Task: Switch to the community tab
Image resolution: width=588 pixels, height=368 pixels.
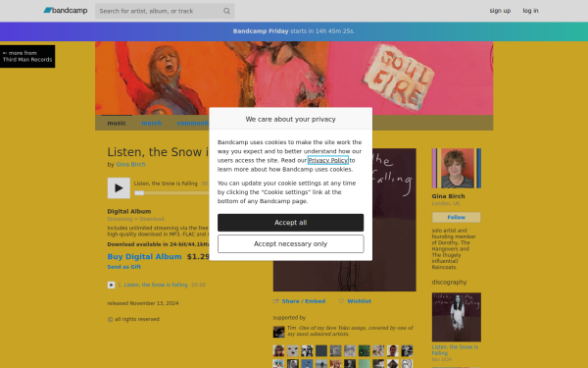Action: click(193, 123)
